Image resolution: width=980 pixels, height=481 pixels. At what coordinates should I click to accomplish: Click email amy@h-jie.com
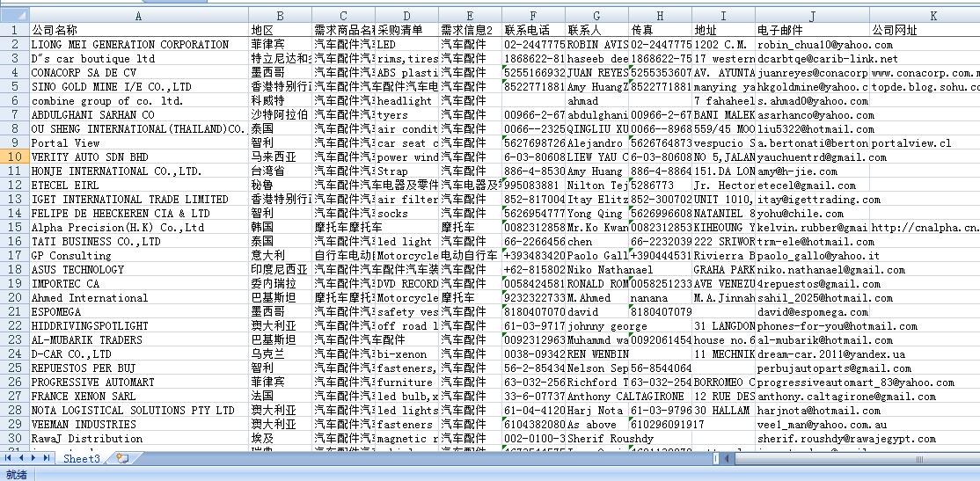(813, 171)
